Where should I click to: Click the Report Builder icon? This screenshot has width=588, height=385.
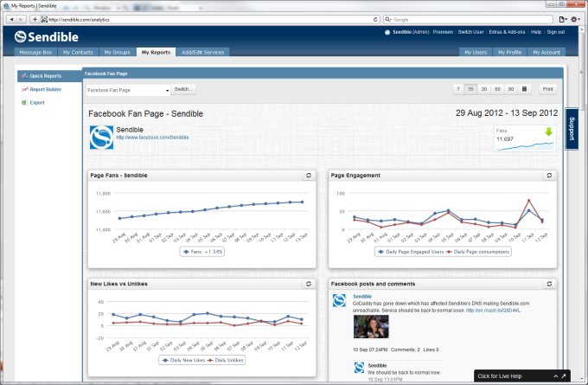[25, 89]
